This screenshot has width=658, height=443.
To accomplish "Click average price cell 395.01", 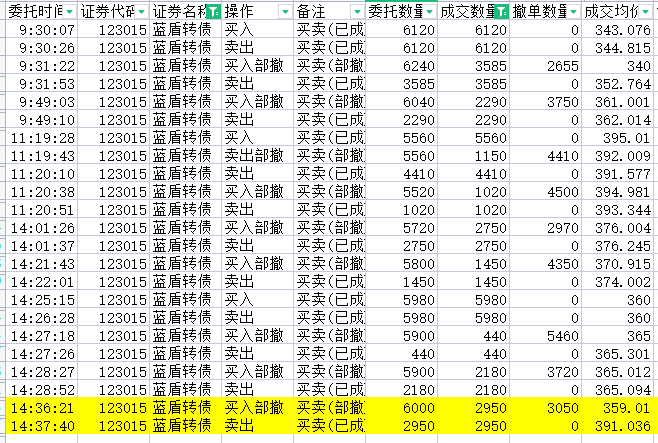I will click(x=619, y=138).
